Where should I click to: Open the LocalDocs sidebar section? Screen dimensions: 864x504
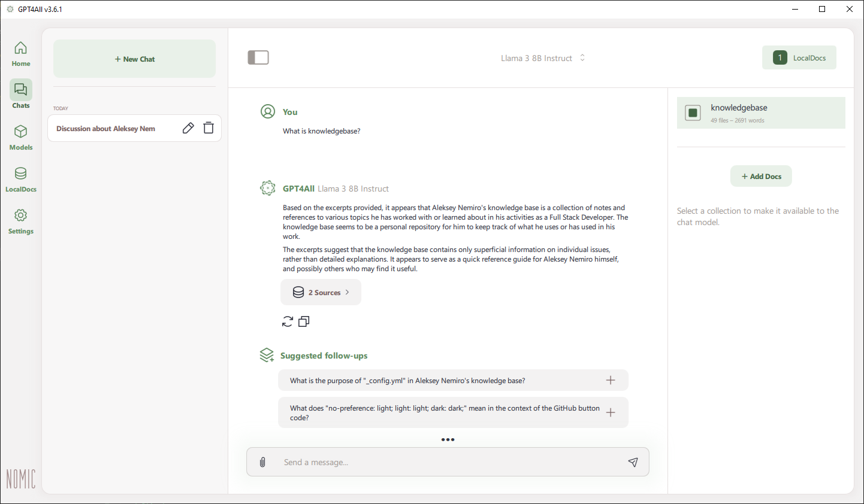[21, 179]
